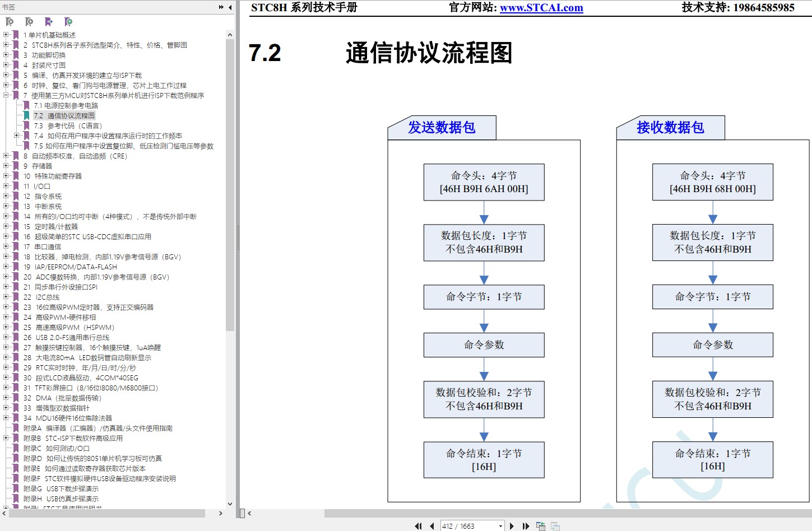The width and height of the screenshot is (812, 531).
Task: Collapse the bookmarks panel with left triangle
Action: [230, 7]
